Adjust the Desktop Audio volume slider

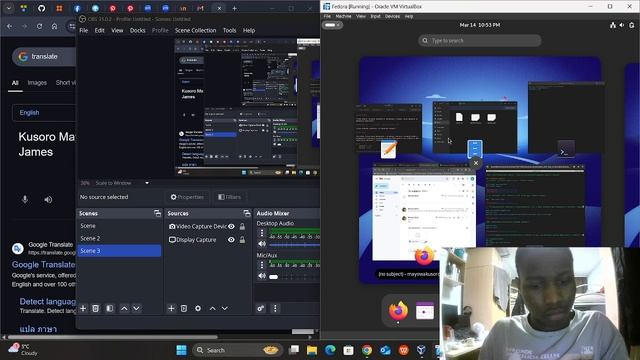294,245
